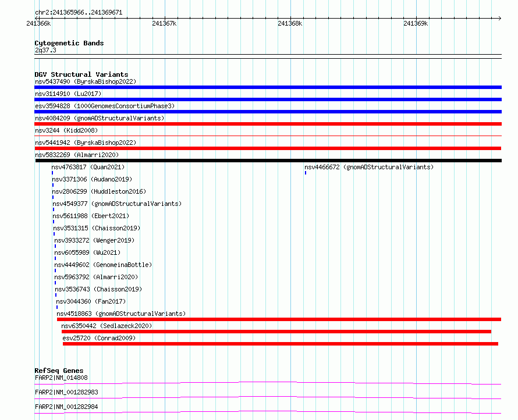The width and height of the screenshot is (518, 420).
Task: Open nsv4518863 (gnomADStructuralVariants) label
Action: 121,314
